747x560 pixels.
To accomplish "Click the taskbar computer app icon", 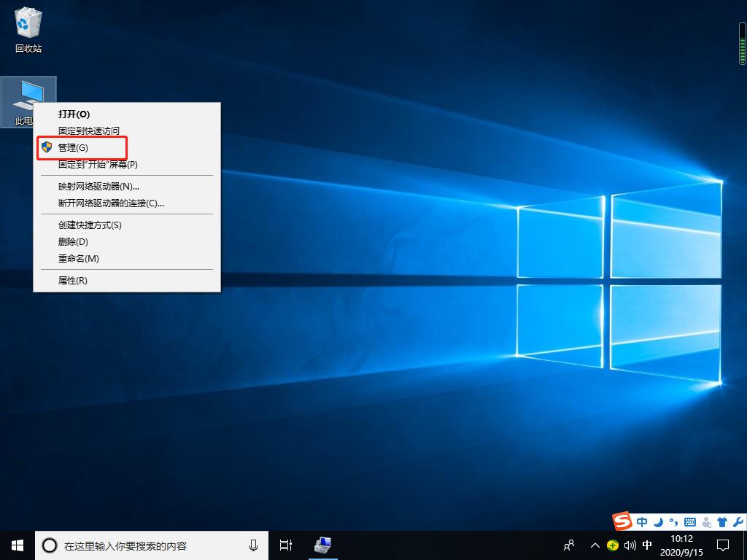I will point(322,545).
